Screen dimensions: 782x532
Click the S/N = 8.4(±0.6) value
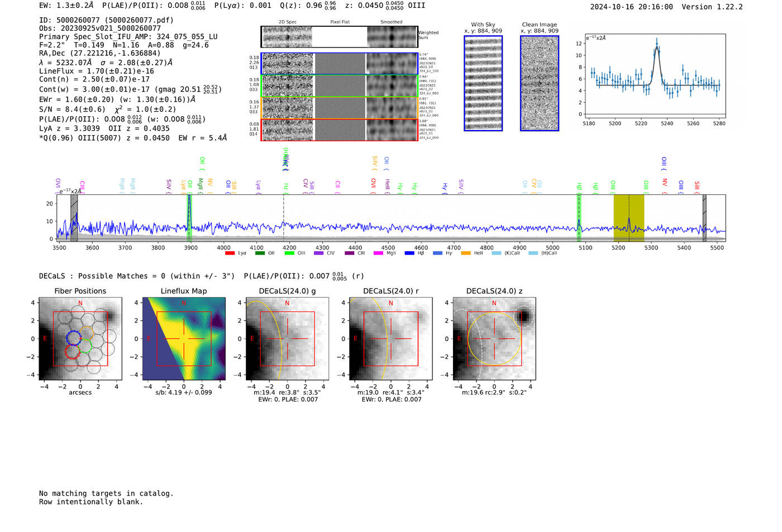point(72,109)
